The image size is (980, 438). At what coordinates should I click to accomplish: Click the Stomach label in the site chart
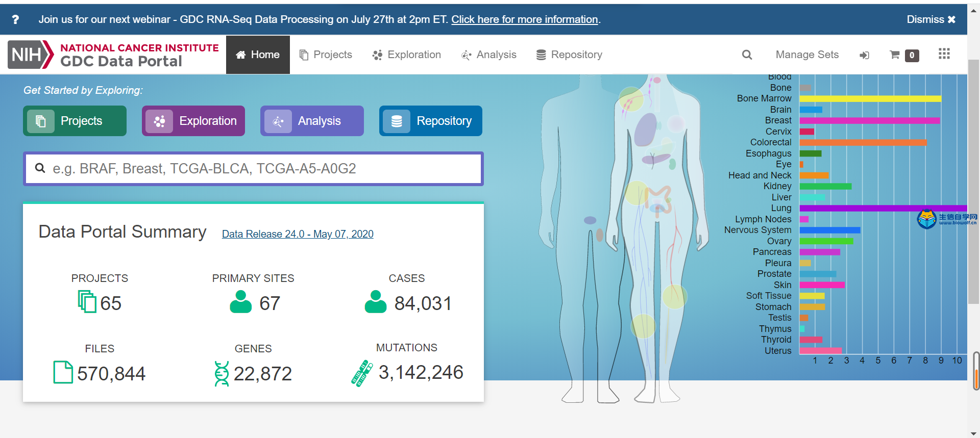(773, 307)
